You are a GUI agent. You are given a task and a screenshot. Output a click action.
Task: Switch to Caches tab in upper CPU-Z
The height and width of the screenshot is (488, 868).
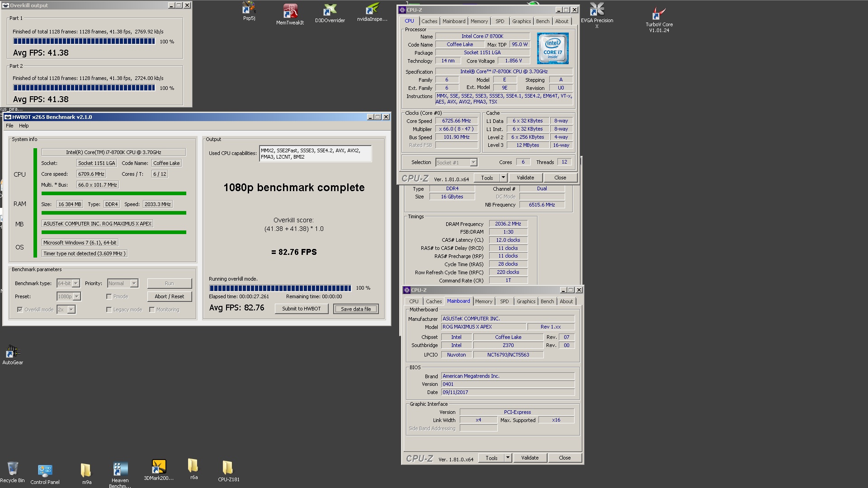tap(429, 21)
